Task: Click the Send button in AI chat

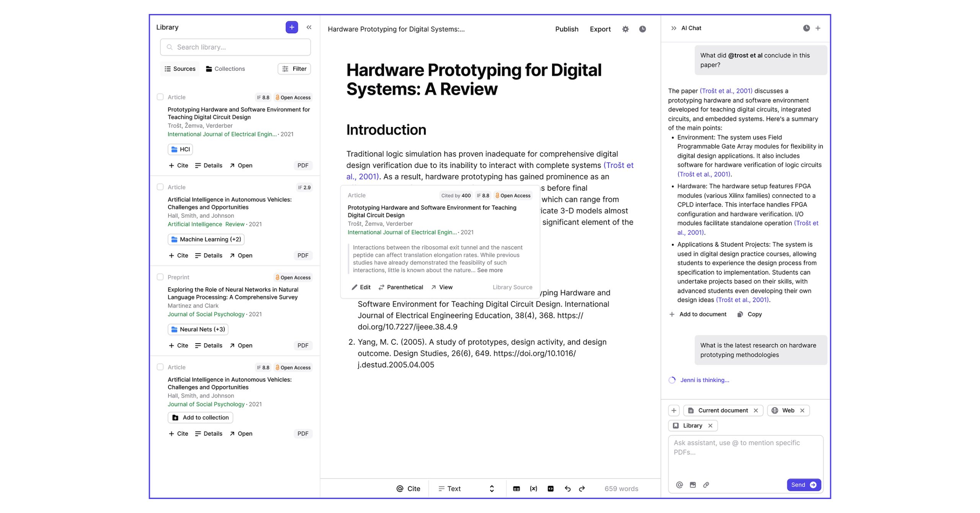Action: click(x=804, y=485)
